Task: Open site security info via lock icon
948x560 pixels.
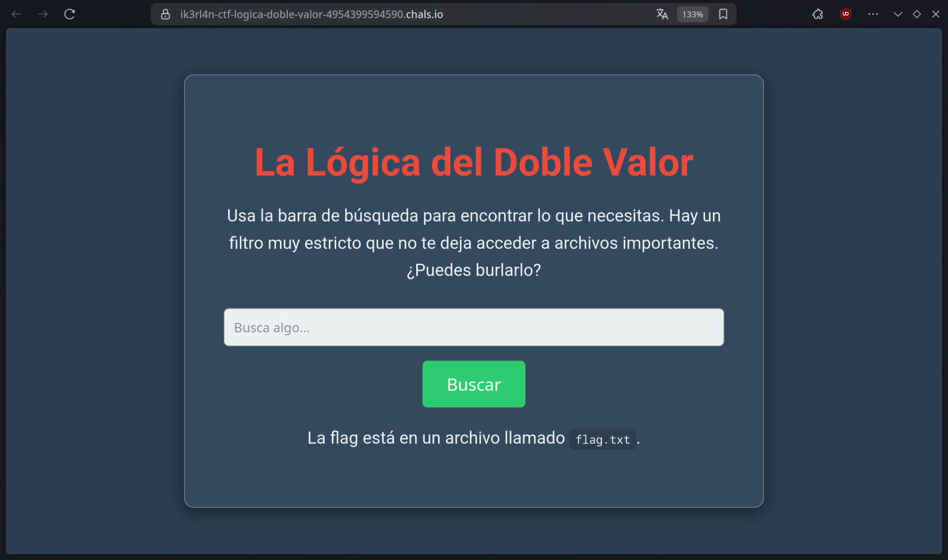Action: 165,14
